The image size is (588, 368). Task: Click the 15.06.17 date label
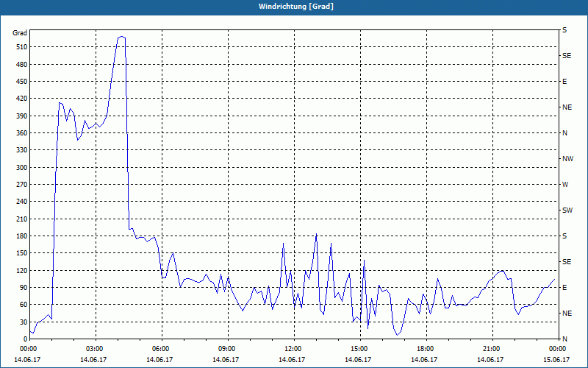click(x=556, y=360)
